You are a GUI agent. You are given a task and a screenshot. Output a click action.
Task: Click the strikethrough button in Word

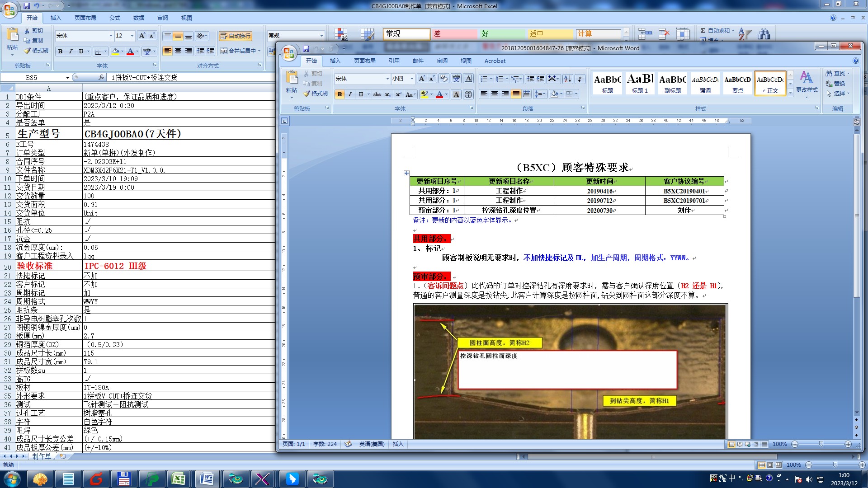pos(377,94)
